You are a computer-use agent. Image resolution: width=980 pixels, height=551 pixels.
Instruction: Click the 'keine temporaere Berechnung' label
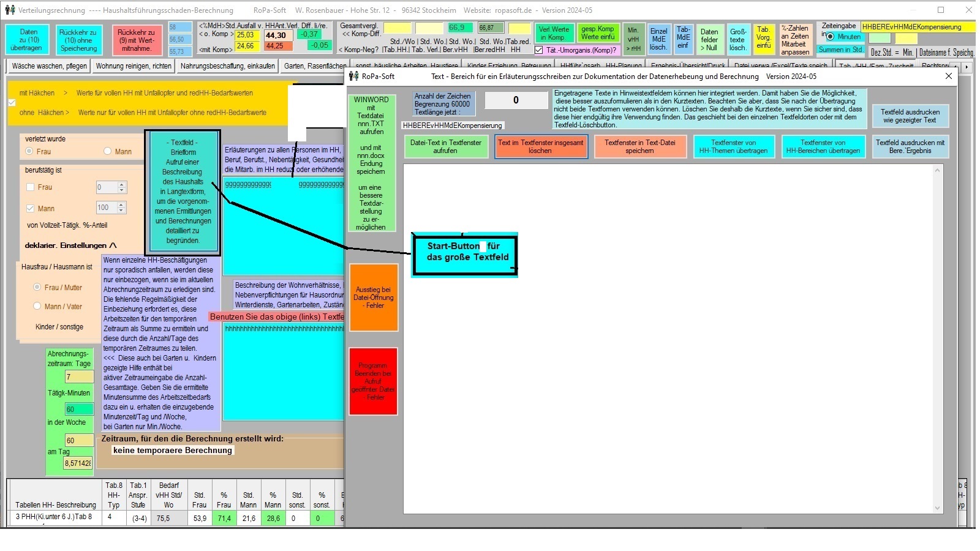pos(173,450)
